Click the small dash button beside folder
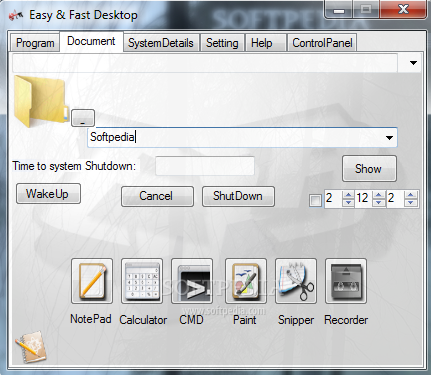The image size is (431, 375). click(83, 118)
